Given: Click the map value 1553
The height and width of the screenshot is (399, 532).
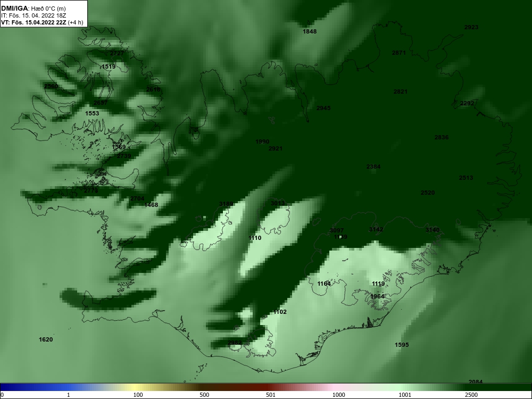Looking at the screenshot, I should pos(92,113).
